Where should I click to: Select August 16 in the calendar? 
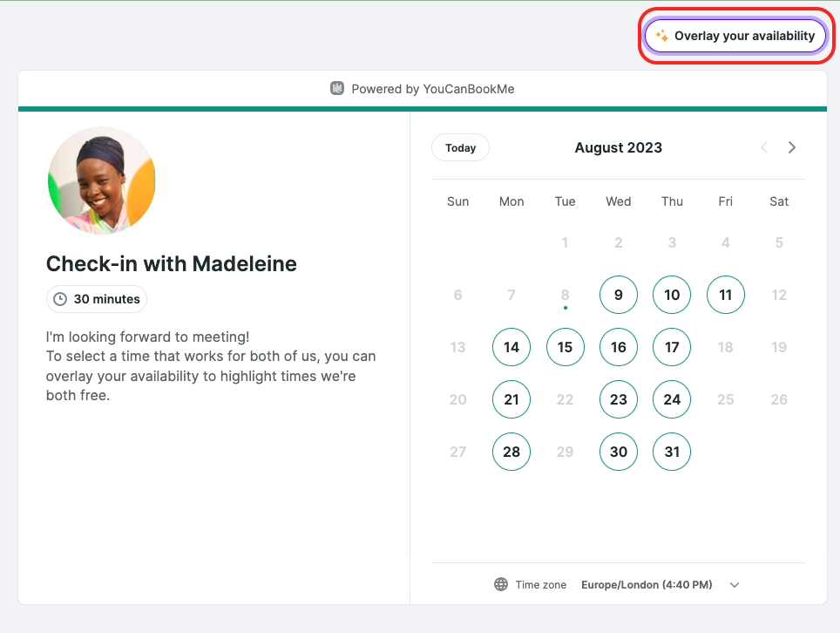[x=618, y=347]
